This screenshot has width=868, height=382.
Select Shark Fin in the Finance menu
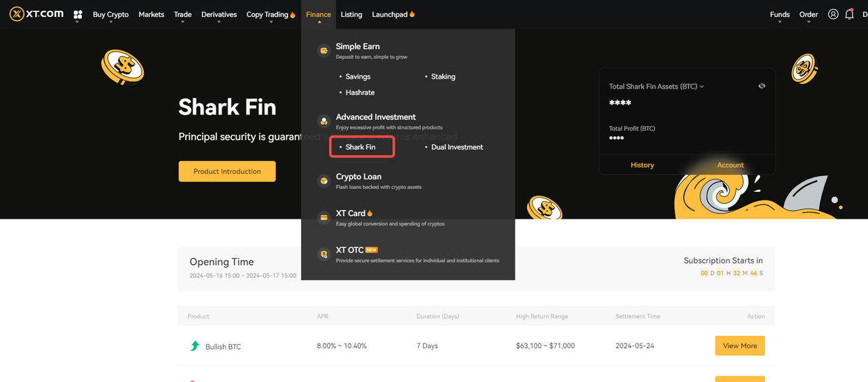[x=361, y=147]
